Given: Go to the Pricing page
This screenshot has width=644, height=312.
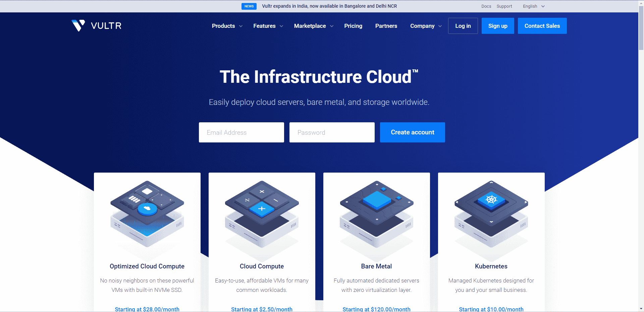Looking at the screenshot, I should 353,26.
